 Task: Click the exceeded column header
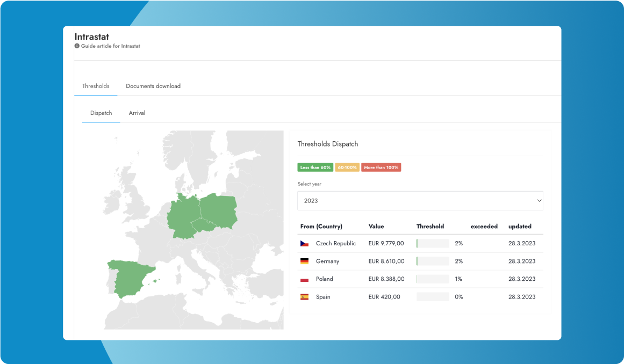coord(484,227)
